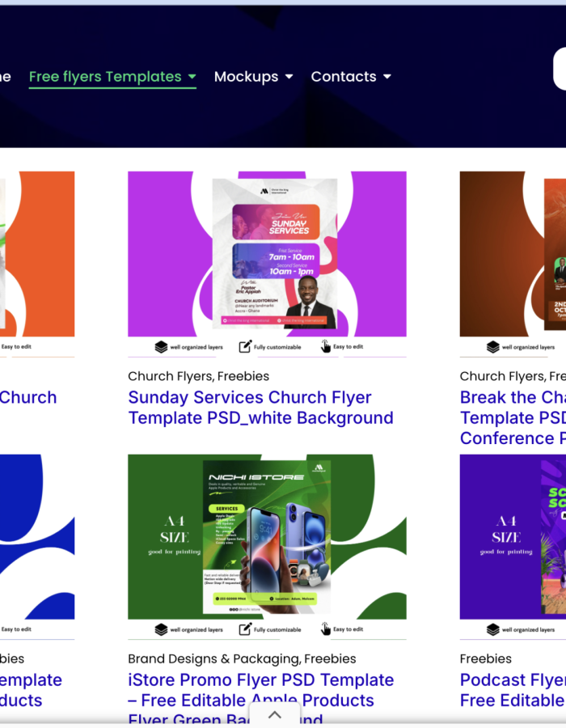Viewport: 566px width, 728px height.
Task: Click edit pencil icon under iStore Promo flyer
Action: click(x=245, y=629)
